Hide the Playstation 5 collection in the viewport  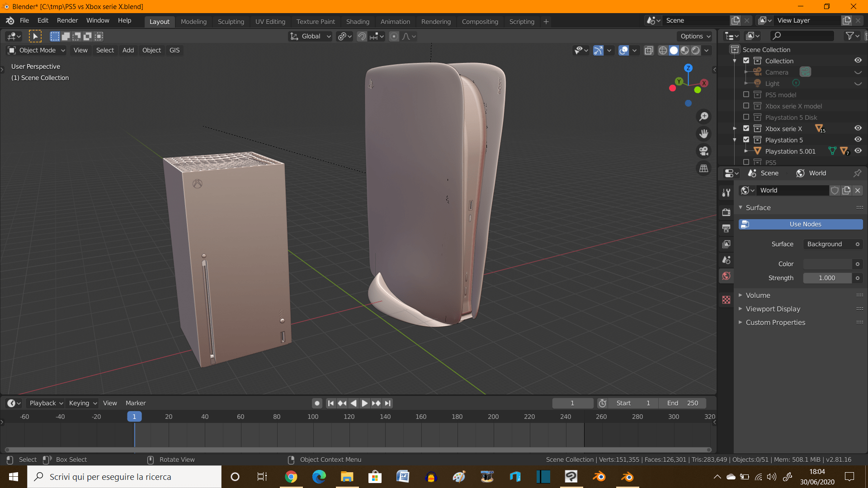click(x=858, y=140)
